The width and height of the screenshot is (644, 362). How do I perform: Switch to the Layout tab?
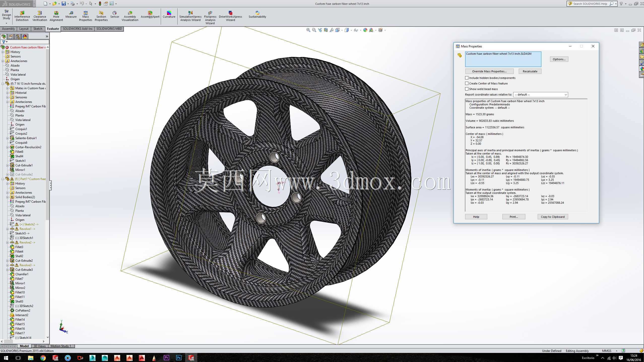24,29
